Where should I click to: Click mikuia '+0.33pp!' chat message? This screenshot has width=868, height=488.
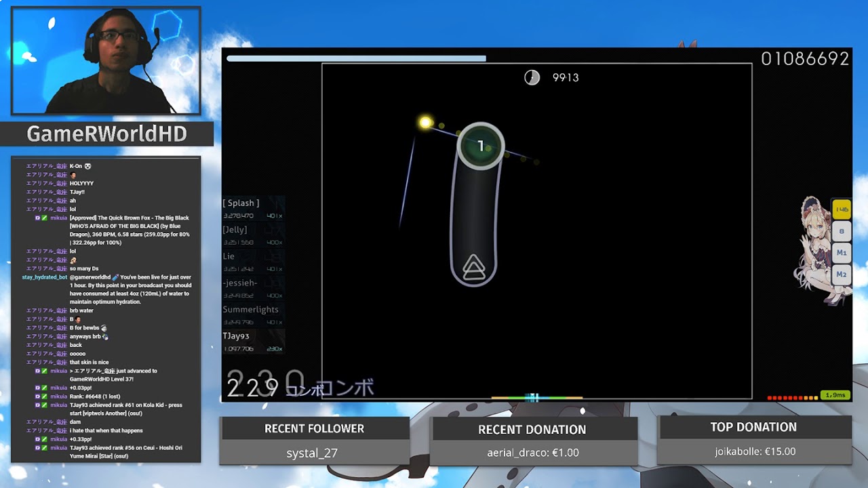tap(81, 439)
